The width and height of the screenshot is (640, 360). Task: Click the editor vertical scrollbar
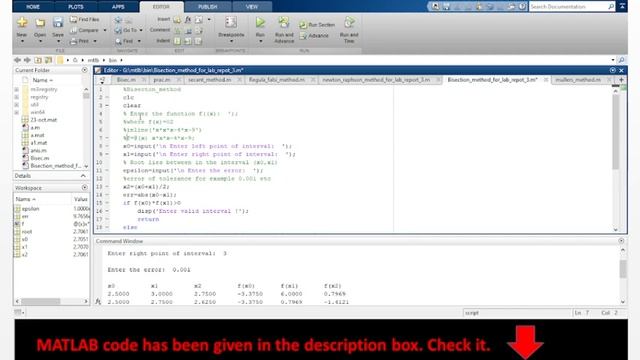[616, 131]
